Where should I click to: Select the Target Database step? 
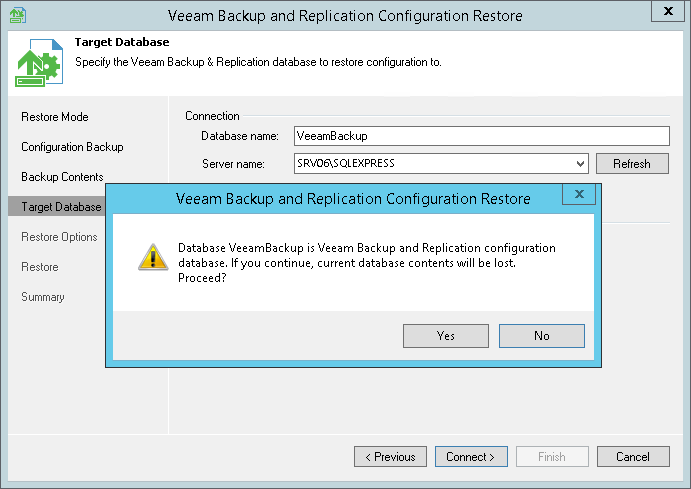coord(58,207)
